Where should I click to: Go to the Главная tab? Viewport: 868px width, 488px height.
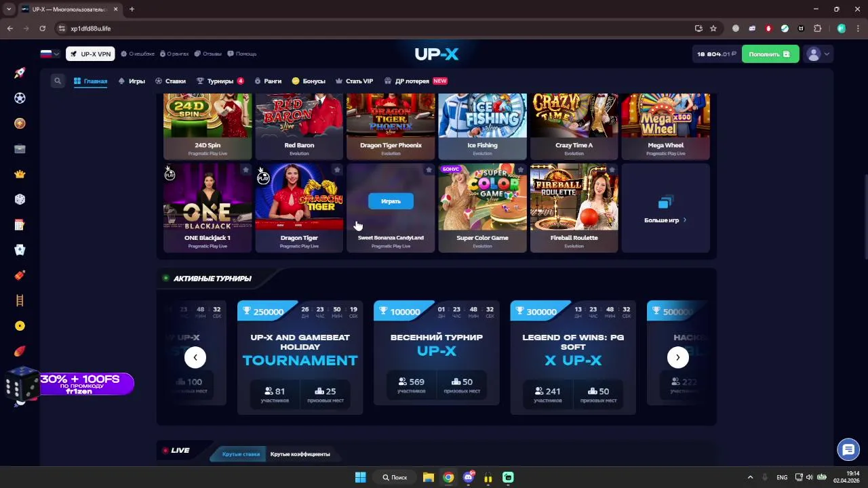click(x=90, y=81)
